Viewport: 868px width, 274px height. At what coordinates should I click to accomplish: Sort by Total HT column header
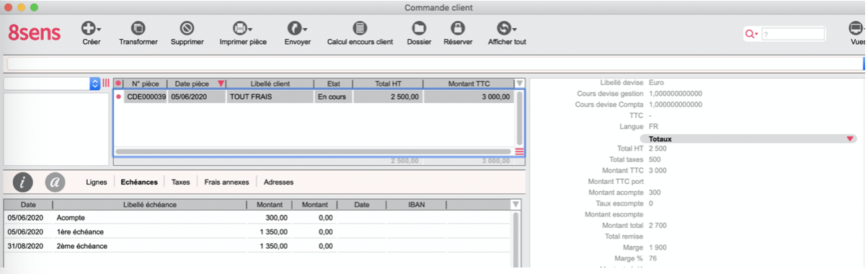click(388, 84)
